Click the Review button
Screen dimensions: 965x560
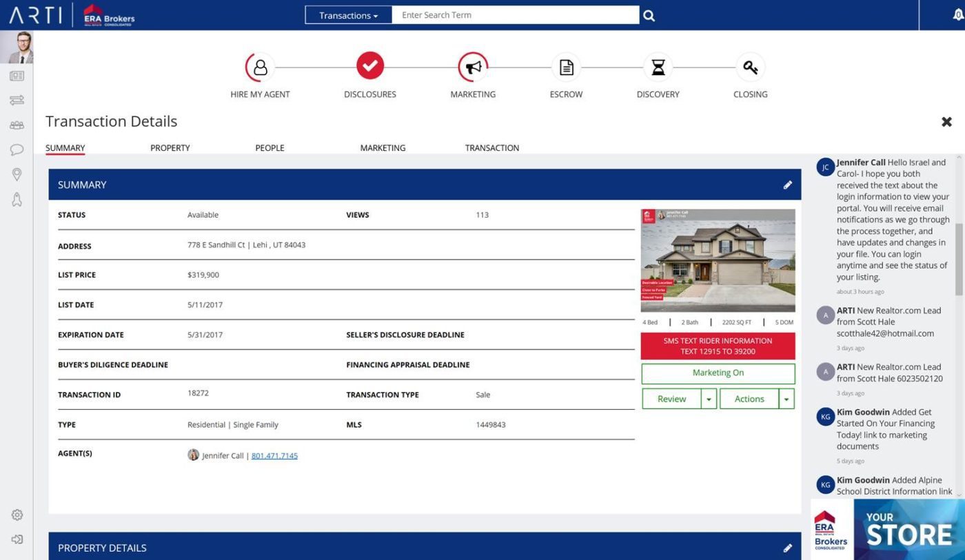pyautogui.click(x=672, y=398)
